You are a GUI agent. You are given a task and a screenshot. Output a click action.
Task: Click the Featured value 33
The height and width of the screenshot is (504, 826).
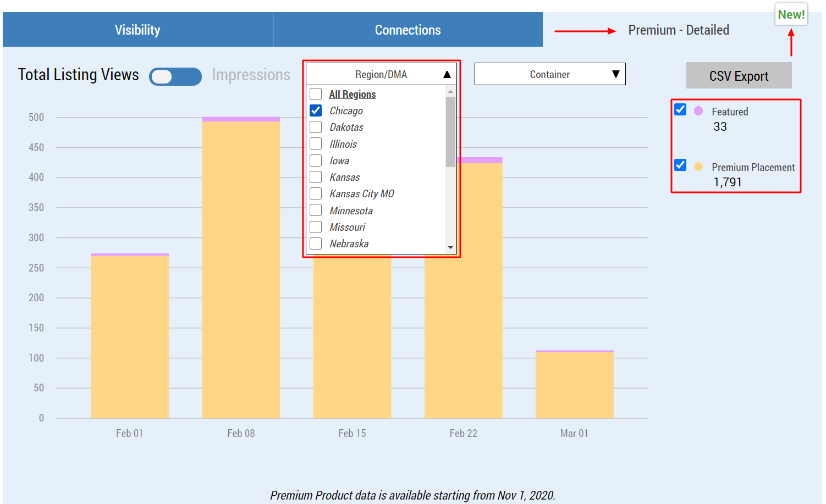coord(720,127)
